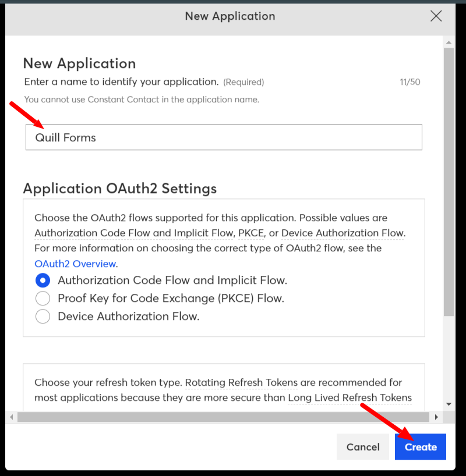Click the underlined PKCE term in description
Image resolution: width=466 pixels, height=476 pixels.
[251, 233]
